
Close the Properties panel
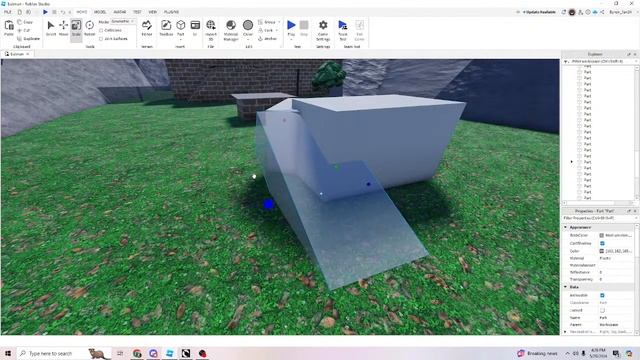[635, 211]
